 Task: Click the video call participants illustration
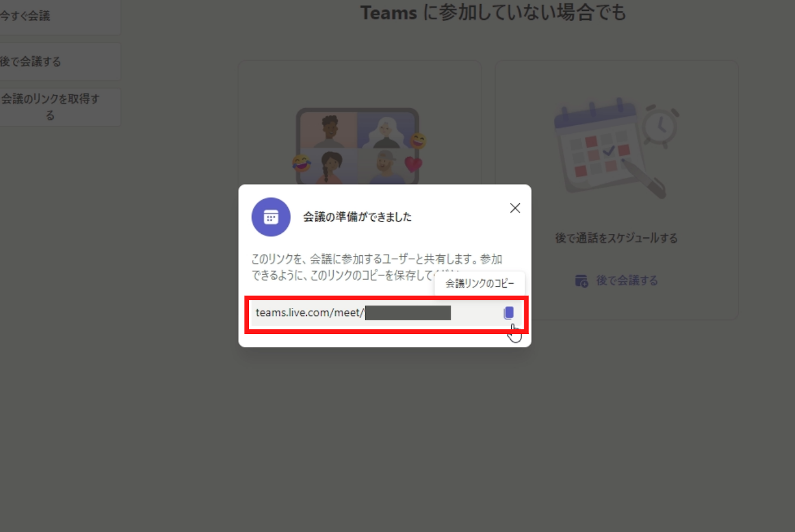click(357, 146)
